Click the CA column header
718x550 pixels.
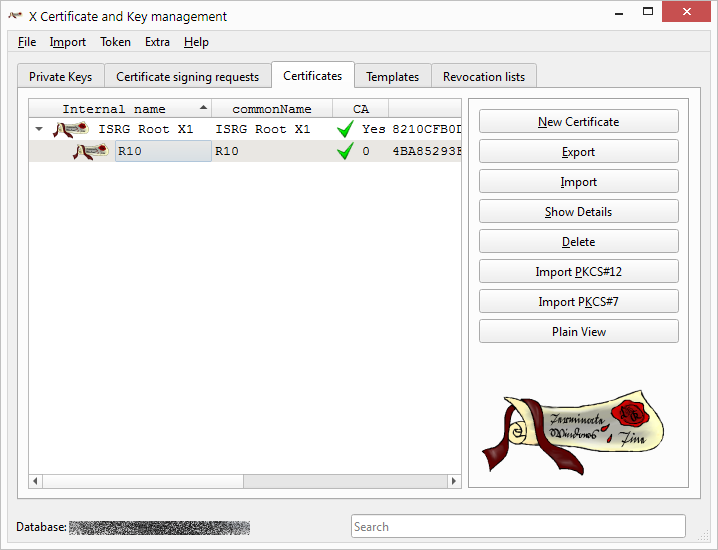tap(361, 109)
